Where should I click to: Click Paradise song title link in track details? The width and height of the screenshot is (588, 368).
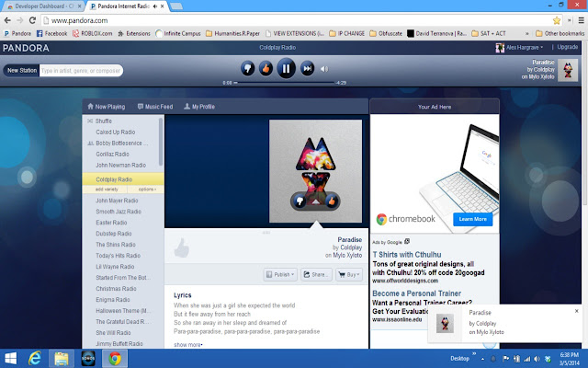coord(350,239)
